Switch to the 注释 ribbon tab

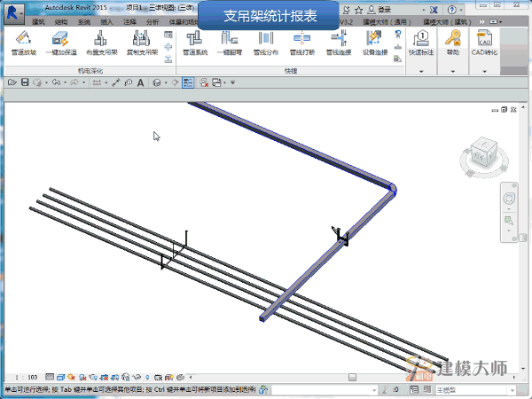pos(129,22)
